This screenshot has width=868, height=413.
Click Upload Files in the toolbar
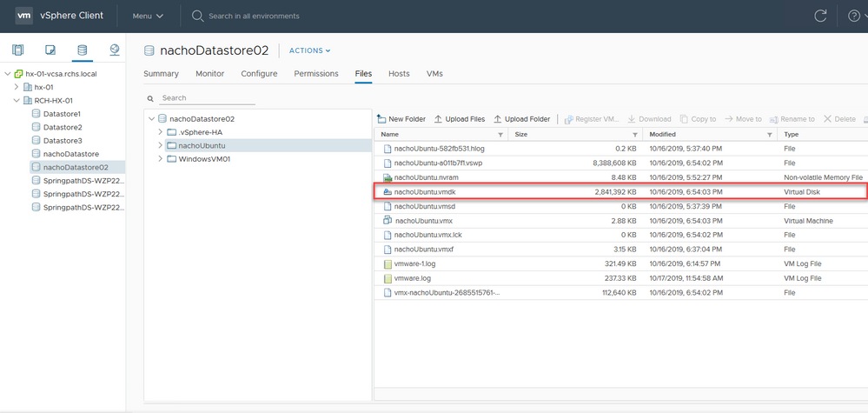click(460, 119)
